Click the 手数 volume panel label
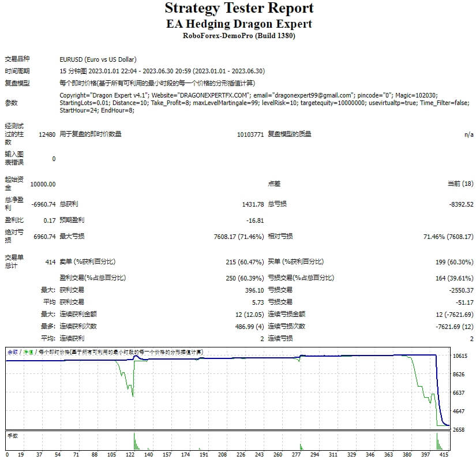This screenshot has height=460, width=476. tap(13, 436)
